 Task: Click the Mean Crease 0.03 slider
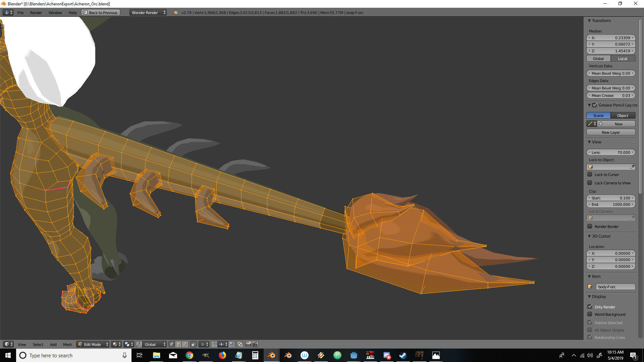coord(611,95)
